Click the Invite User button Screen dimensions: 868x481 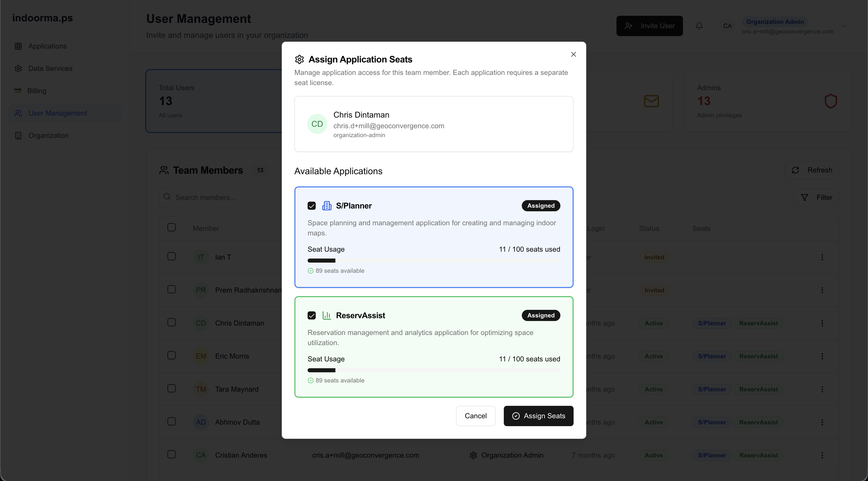click(x=649, y=26)
